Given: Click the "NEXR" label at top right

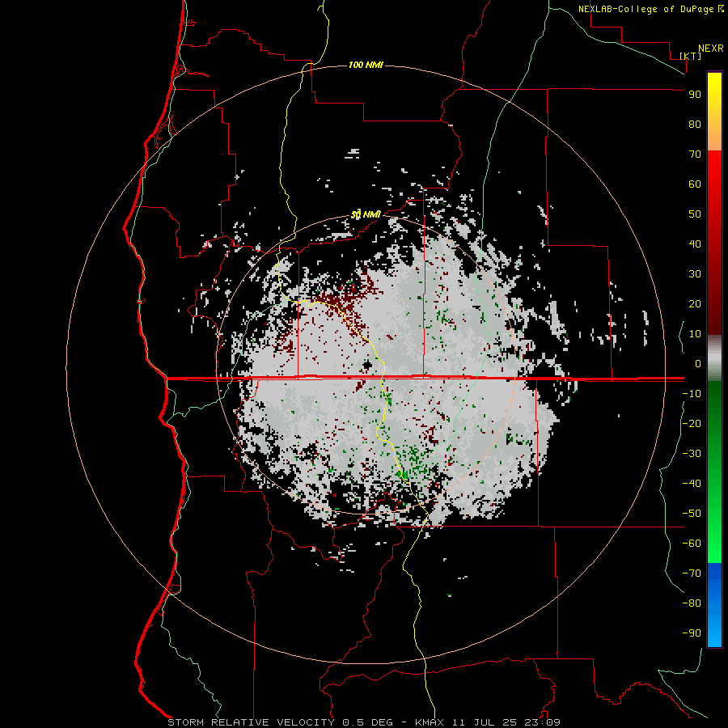Looking at the screenshot, I should tap(710, 49).
